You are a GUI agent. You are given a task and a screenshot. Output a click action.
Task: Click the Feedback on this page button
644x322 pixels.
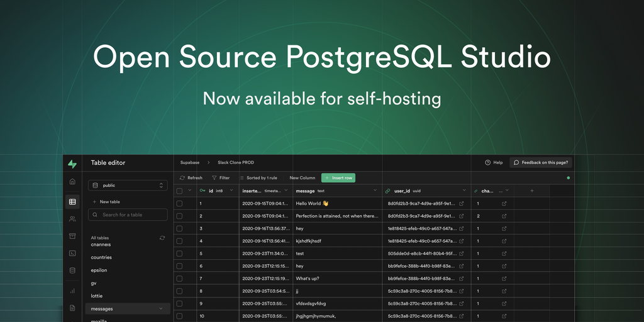pyautogui.click(x=540, y=162)
